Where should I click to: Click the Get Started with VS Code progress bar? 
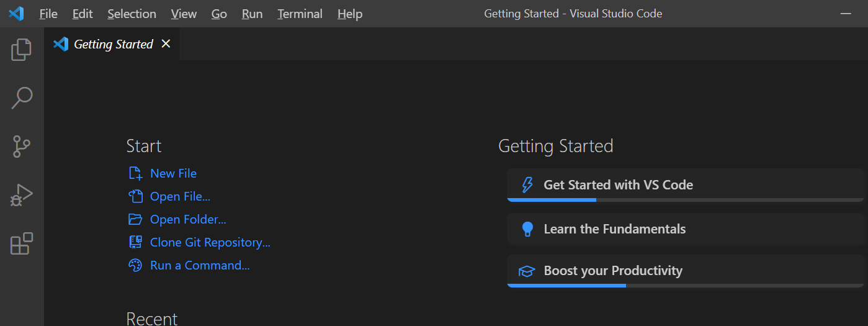click(x=686, y=200)
